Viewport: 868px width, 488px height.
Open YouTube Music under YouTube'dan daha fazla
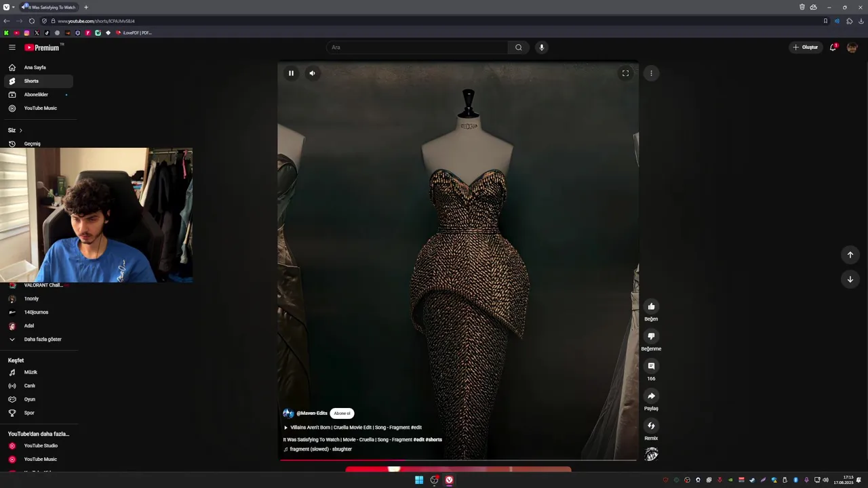tap(39, 460)
